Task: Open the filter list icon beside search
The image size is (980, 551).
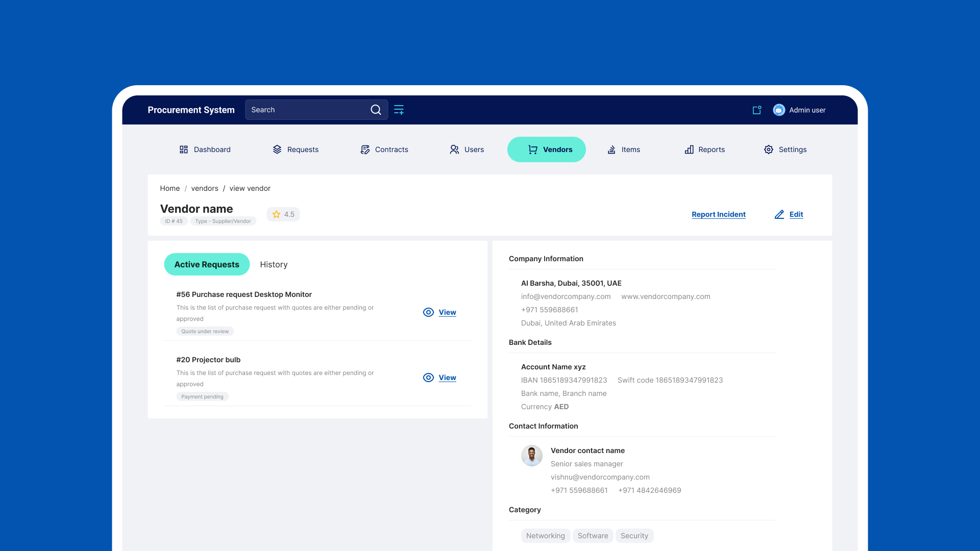Action: click(x=399, y=110)
